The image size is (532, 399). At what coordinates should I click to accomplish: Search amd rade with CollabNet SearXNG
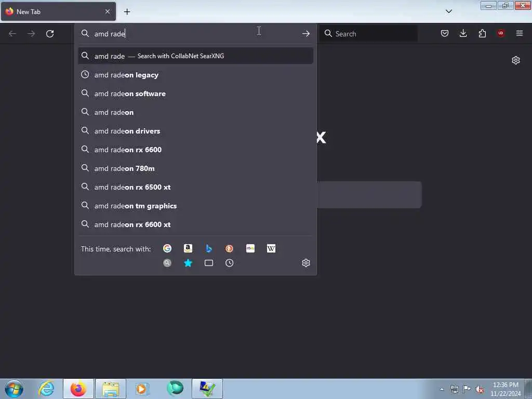point(195,56)
